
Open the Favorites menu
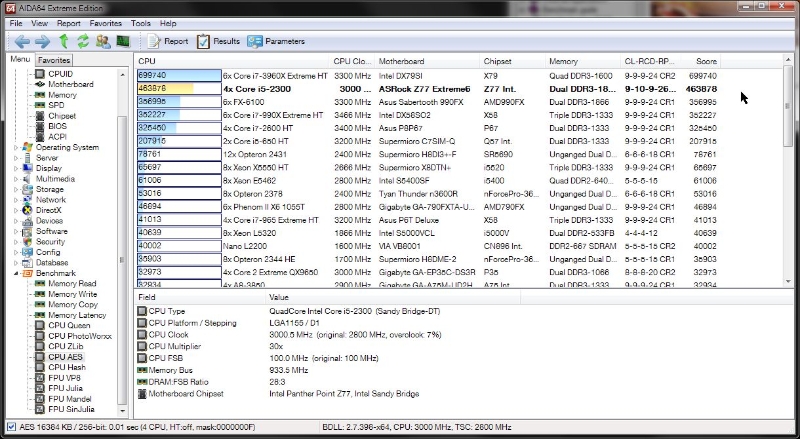106,23
